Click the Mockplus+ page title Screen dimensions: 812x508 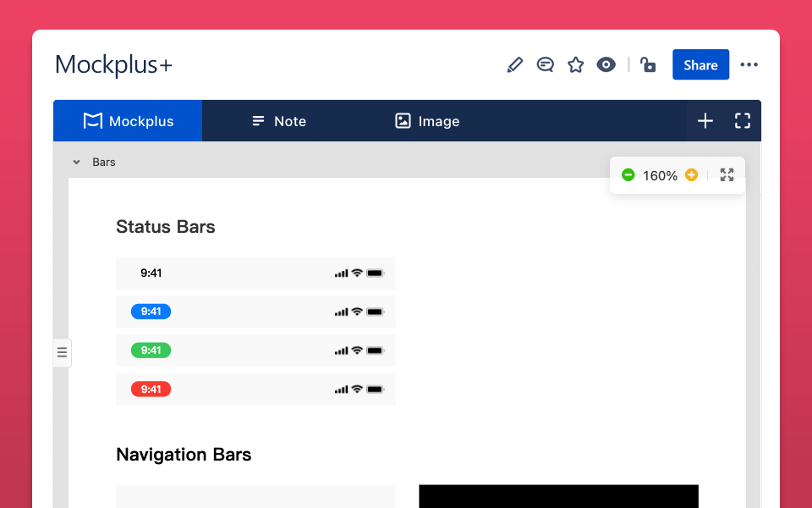(x=113, y=65)
